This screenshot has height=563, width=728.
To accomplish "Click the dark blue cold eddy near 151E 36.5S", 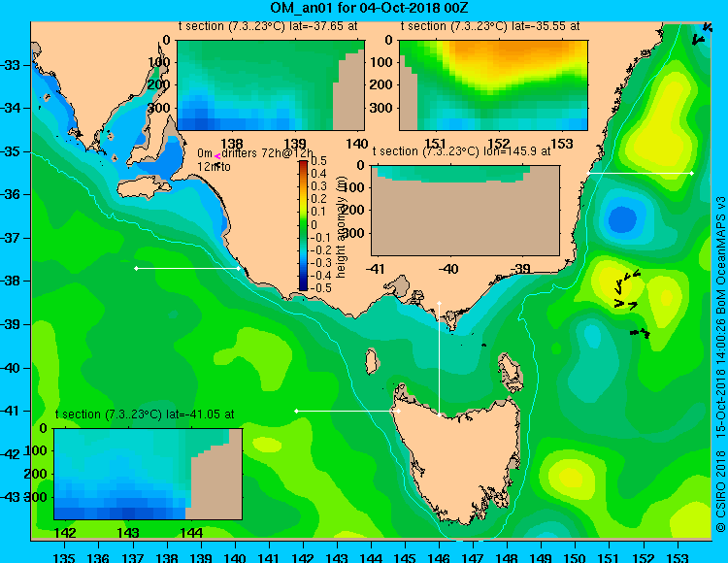I will pyautogui.click(x=622, y=219).
